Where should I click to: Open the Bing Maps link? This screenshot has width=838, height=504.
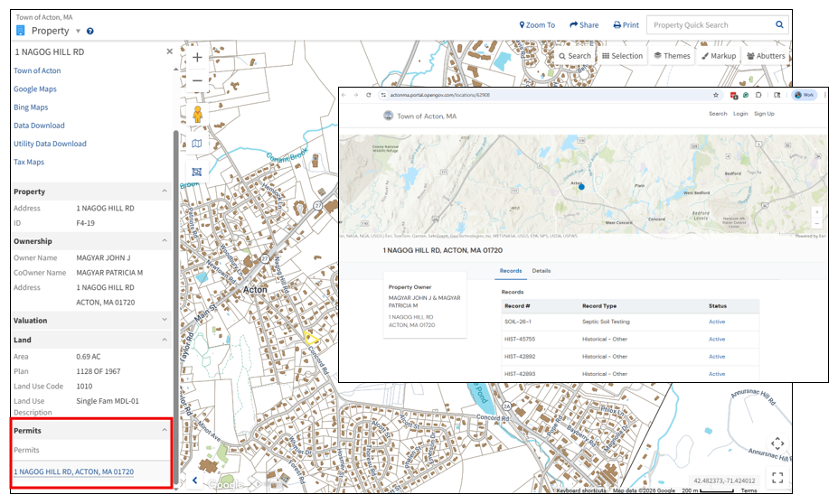[31, 107]
